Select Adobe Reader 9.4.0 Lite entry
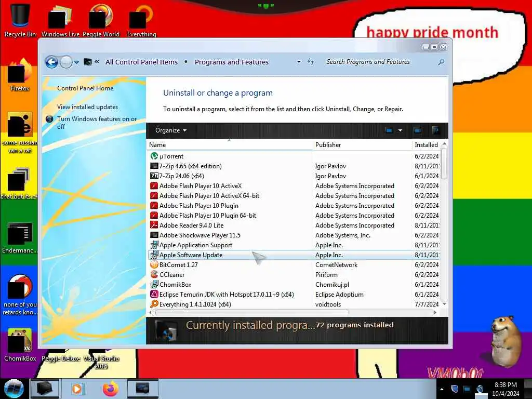The width and height of the screenshot is (532, 399). click(x=294, y=225)
